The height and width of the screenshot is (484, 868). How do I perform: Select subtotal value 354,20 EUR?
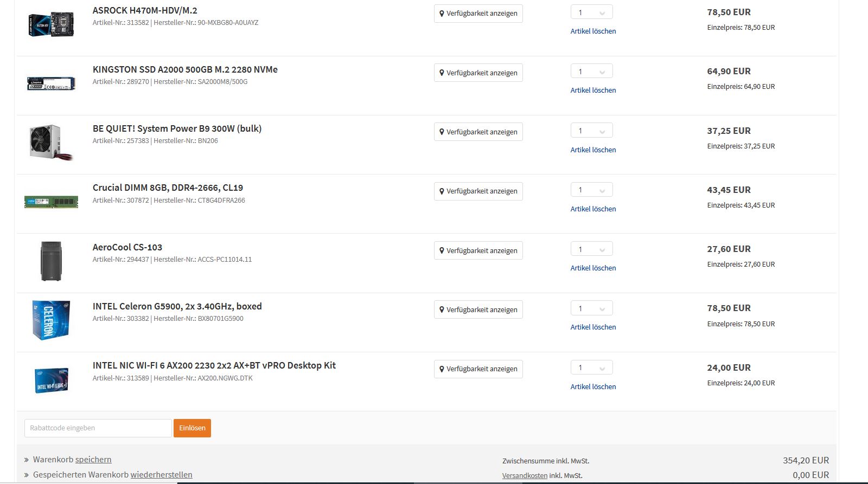point(806,460)
